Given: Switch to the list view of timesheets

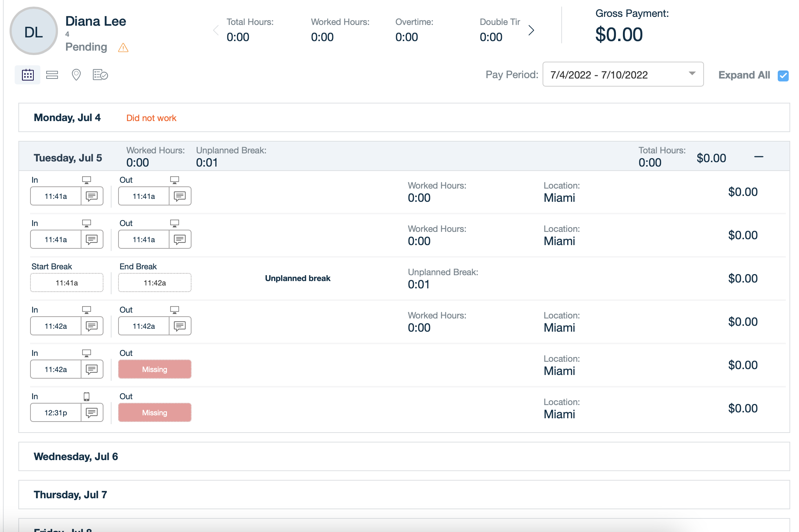Looking at the screenshot, I should (52, 74).
